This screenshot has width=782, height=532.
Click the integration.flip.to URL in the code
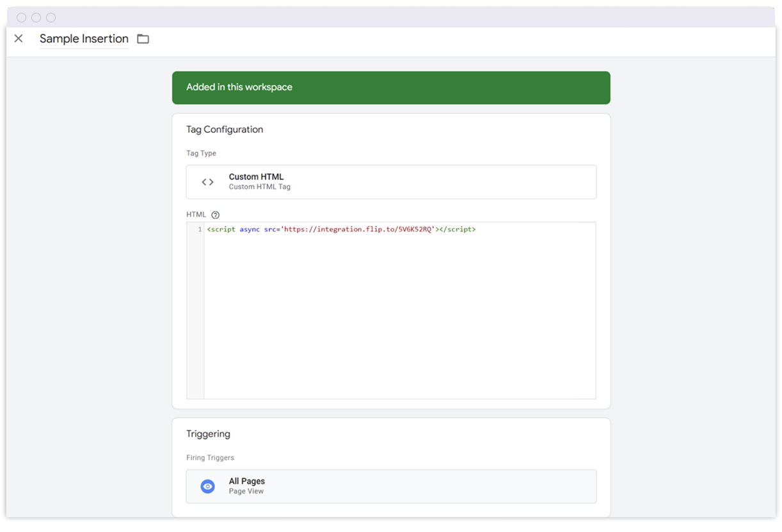click(x=358, y=230)
